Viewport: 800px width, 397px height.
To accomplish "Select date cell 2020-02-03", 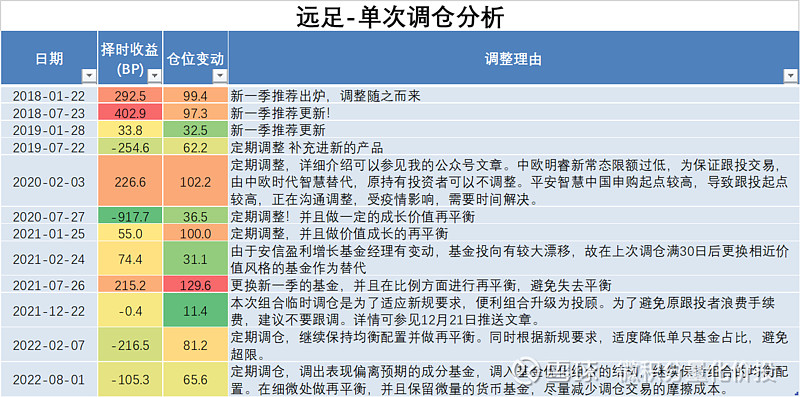I will click(49, 182).
